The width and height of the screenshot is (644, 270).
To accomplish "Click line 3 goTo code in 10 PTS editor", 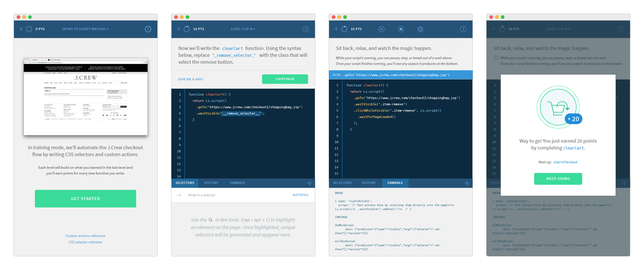I will 249,107.
